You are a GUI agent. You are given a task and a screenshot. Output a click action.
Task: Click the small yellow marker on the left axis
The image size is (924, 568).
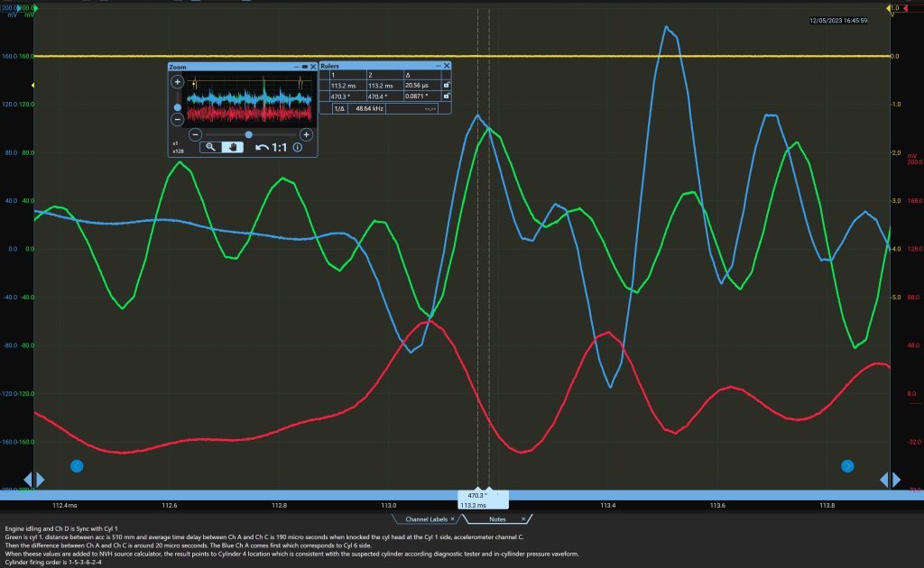click(32, 86)
